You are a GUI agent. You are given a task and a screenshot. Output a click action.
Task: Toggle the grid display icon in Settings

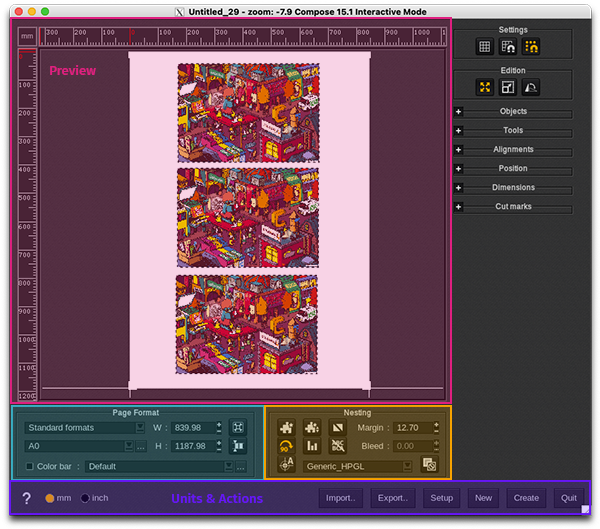click(x=484, y=47)
